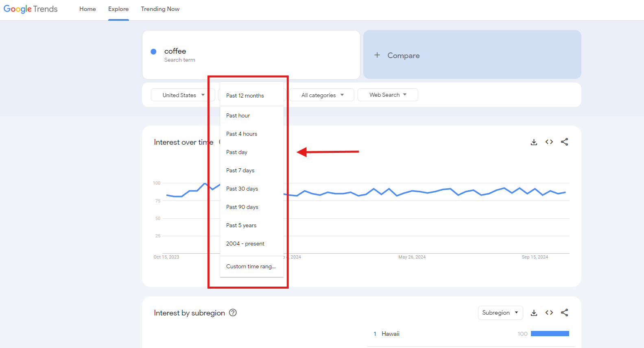Image resolution: width=644 pixels, height=348 pixels.
Task: Click the All categories dropdown arrow
Action: 342,95
